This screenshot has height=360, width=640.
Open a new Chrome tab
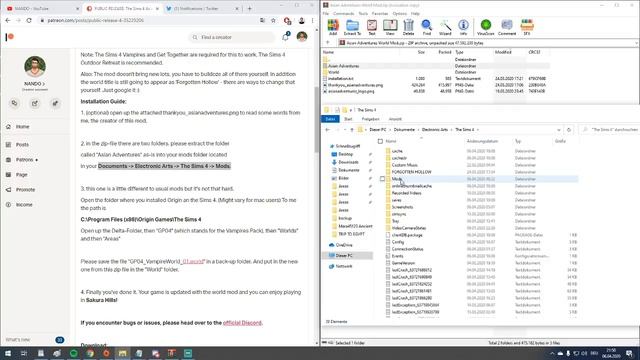pos(249,8)
